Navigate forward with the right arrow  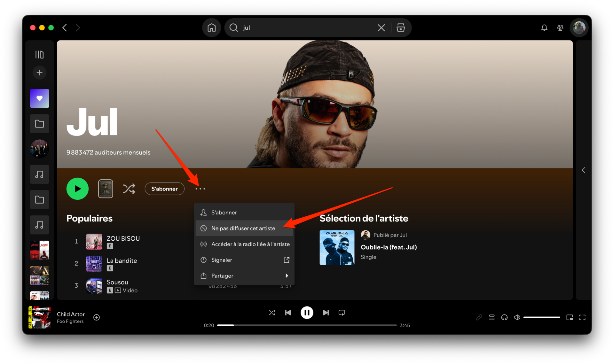pos(78,28)
